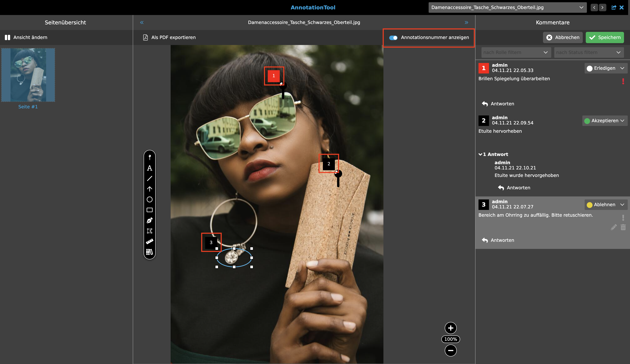Select the Text annotation tool
Viewport: 630px width, 364px height.
click(149, 168)
